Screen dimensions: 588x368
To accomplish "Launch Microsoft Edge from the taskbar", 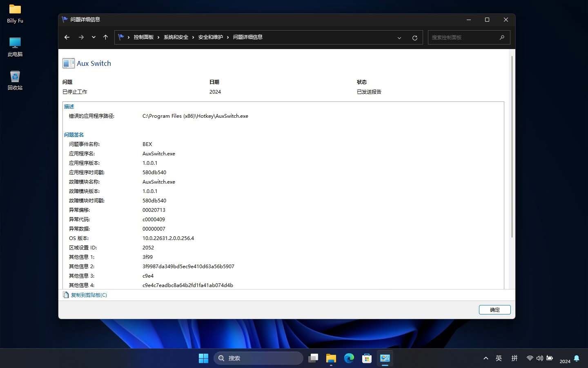I will (x=349, y=358).
